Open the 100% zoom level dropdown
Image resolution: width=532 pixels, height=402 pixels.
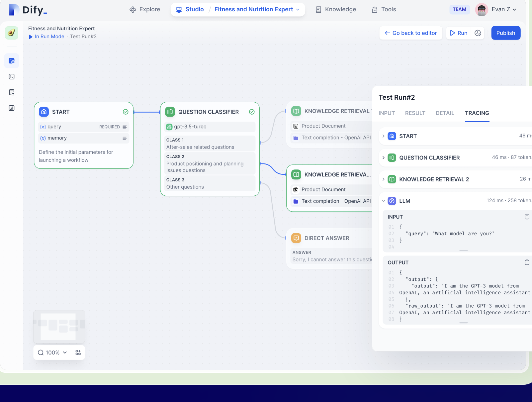(x=53, y=352)
